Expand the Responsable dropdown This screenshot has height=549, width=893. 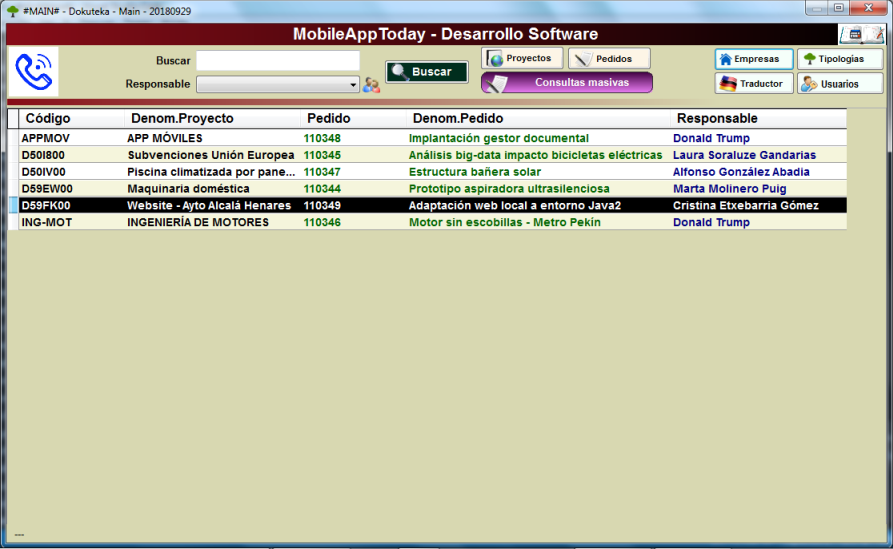(x=353, y=84)
